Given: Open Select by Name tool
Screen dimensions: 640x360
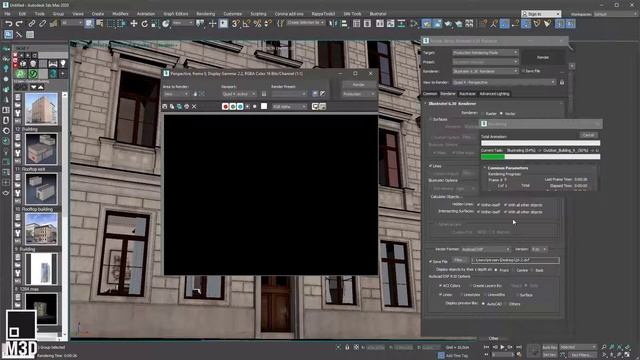Looking at the screenshot, I should [x=100, y=24].
